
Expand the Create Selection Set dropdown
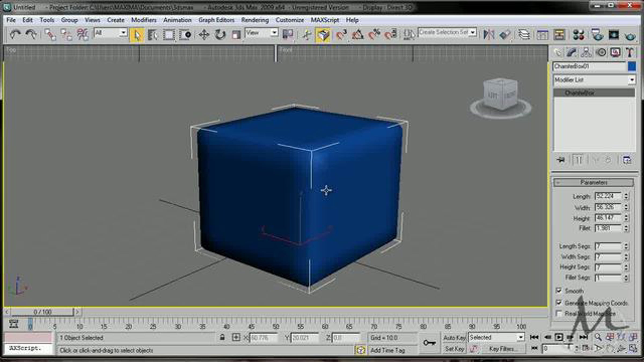point(473,33)
